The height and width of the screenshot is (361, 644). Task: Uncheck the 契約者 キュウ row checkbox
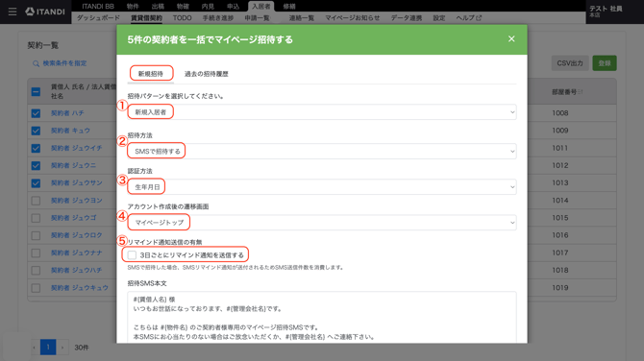pyautogui.click(x=36, y=131)
